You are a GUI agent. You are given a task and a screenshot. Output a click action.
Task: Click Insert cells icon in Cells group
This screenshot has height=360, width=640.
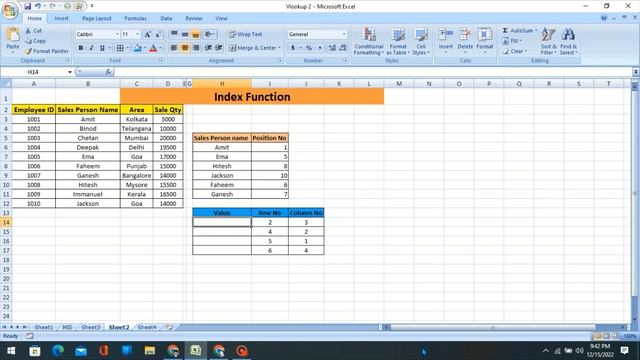(445, 35)
